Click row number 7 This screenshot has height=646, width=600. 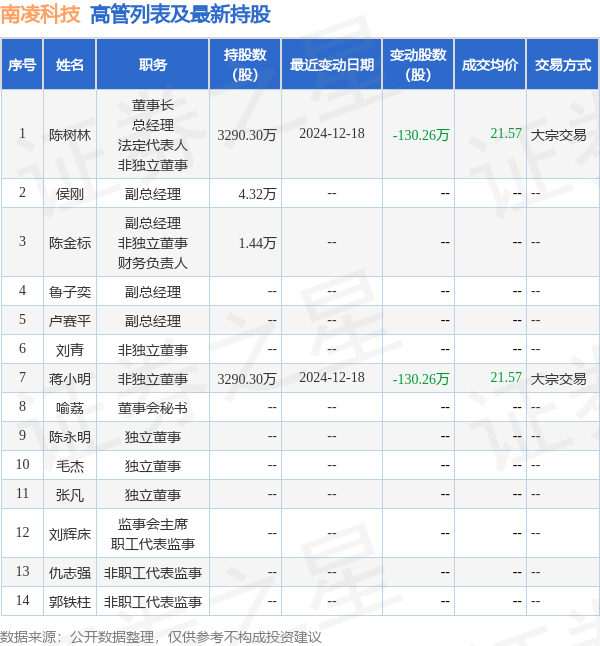click(22, 377)
